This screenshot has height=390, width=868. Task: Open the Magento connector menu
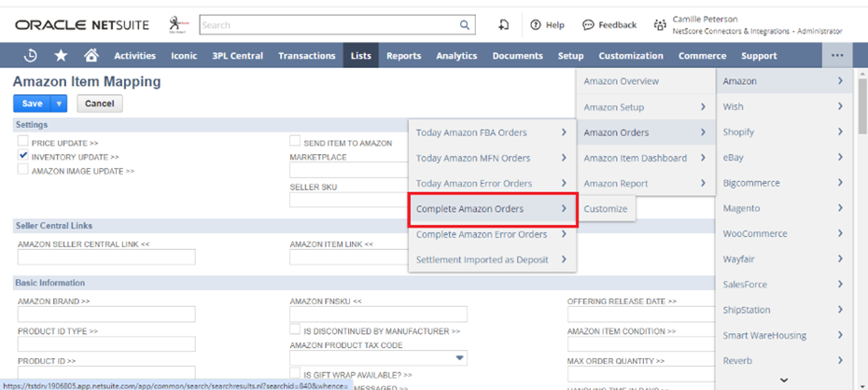click(x=784, y=209)
